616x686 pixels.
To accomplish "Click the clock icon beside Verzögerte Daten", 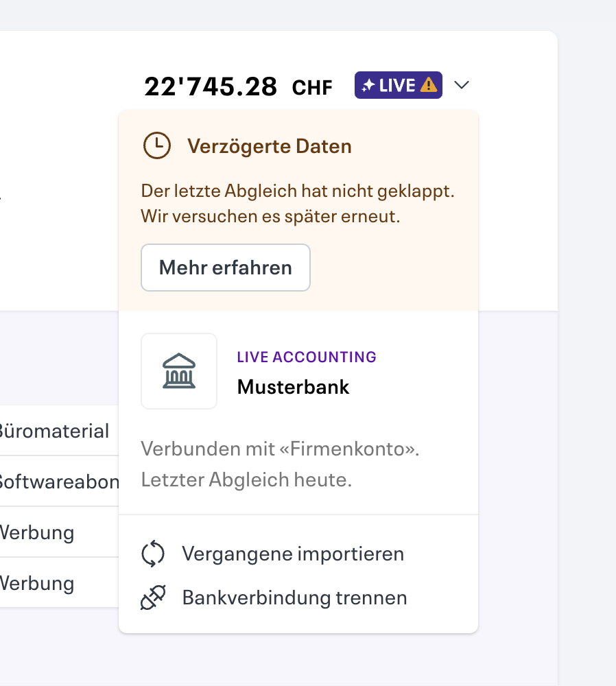I will point(157,145).
